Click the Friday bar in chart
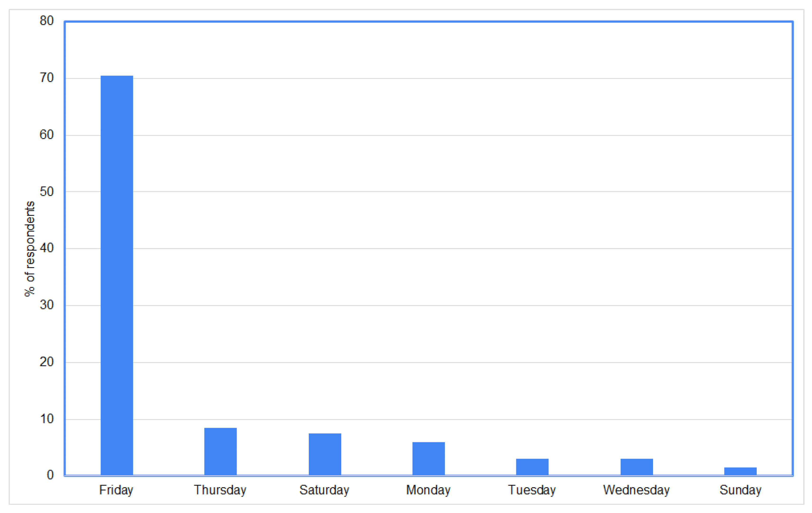 click(x=117, y=275)
